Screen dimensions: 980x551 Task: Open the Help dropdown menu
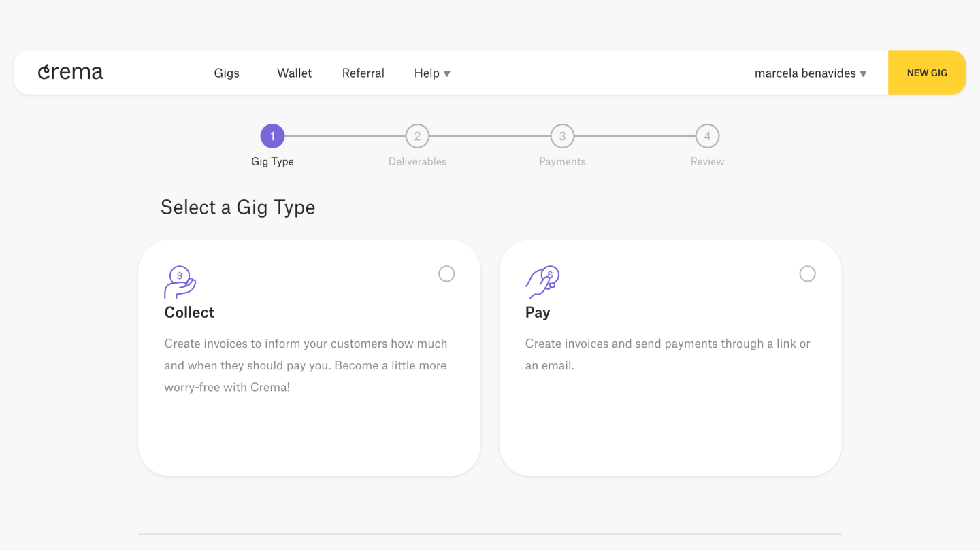tap(432, 73)
